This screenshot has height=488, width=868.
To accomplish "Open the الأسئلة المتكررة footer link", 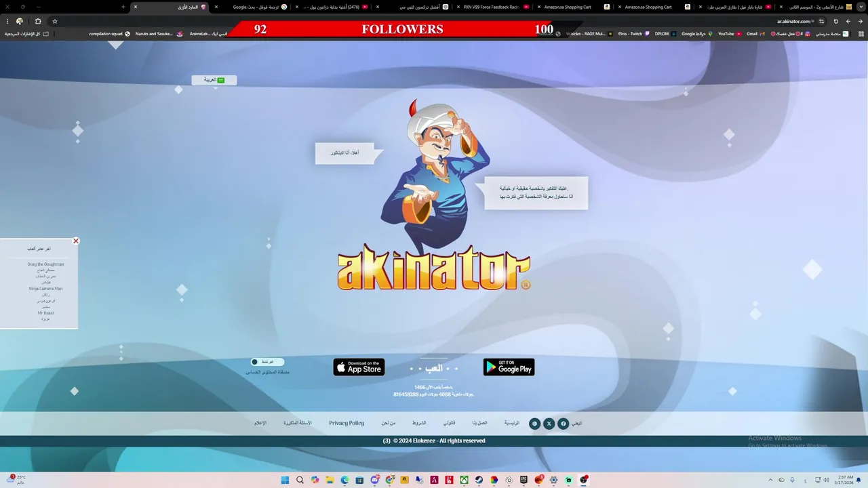I will click(x=298, y=423).
